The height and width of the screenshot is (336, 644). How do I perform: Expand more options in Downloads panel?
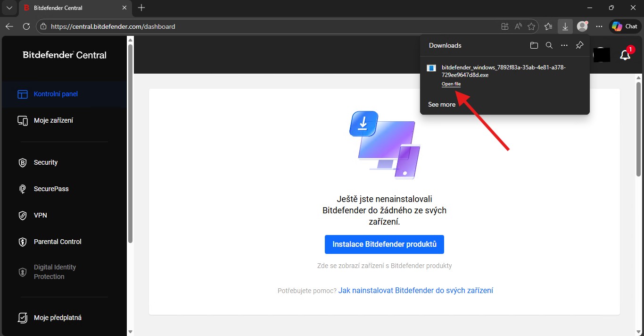coord(564,45)
